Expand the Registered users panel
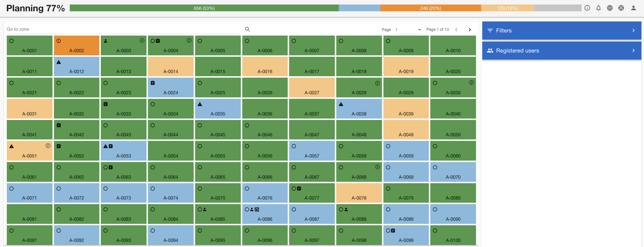The image size is (644, 247). point(562,51)
